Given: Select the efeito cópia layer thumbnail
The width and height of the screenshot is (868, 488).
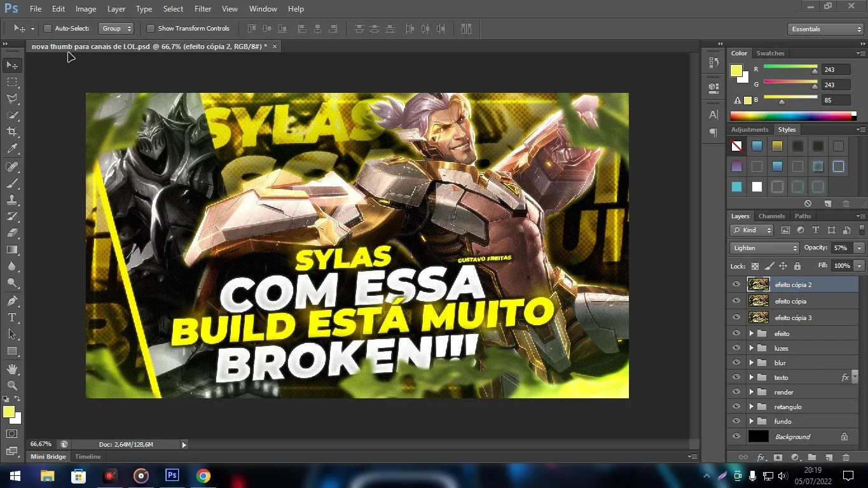Looking at the screenshot, I should (759, 301).
